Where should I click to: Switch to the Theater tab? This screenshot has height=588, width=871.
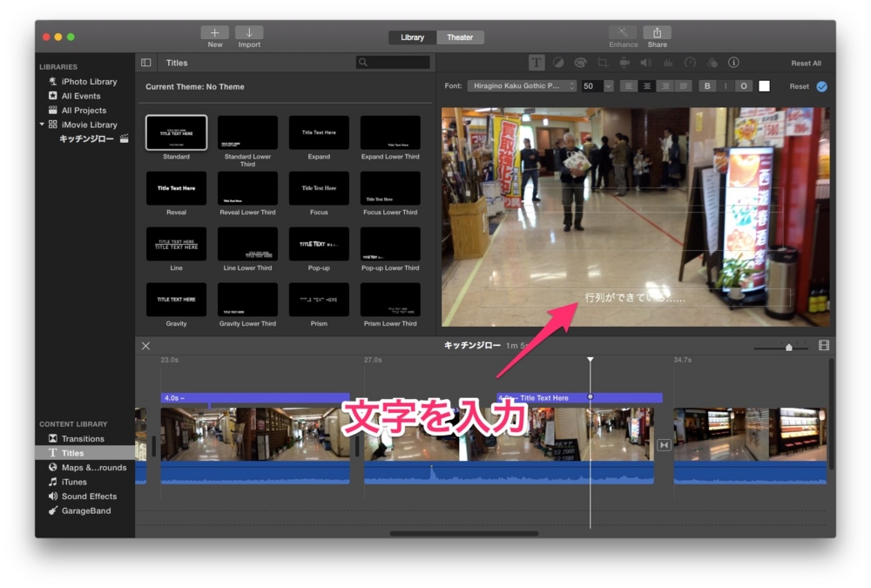tap(460, 37)
